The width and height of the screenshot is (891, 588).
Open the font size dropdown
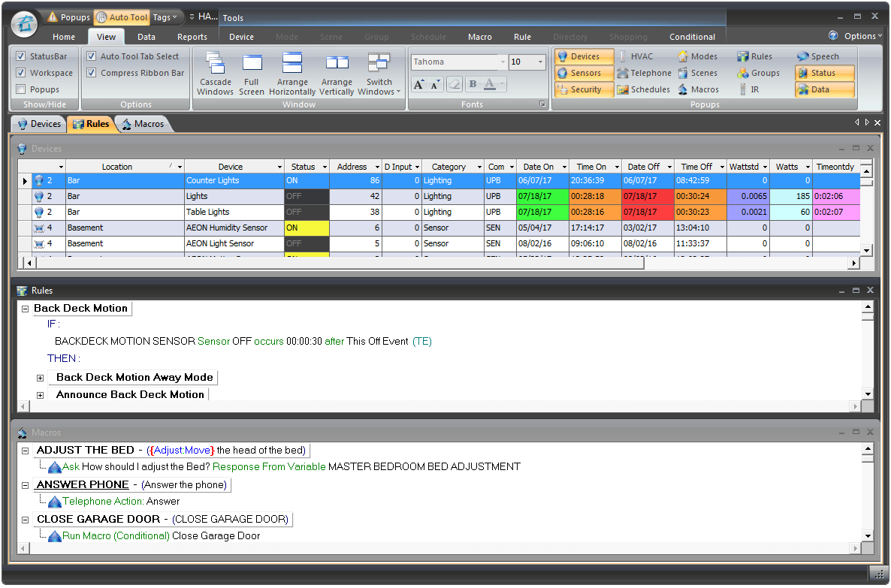[x=540, y=62]
